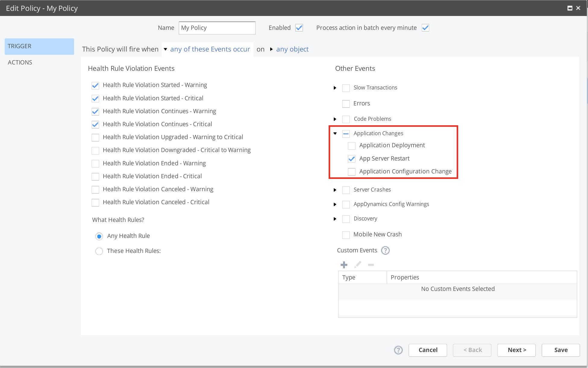Viewport: 588px width, 368px height.
Task: Click the remove custom event minus icon
Action: click(x=371, y=265)
